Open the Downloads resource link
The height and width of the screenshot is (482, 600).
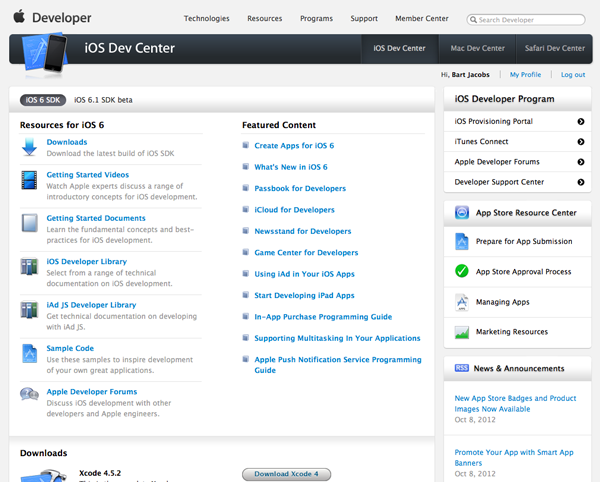67,142
